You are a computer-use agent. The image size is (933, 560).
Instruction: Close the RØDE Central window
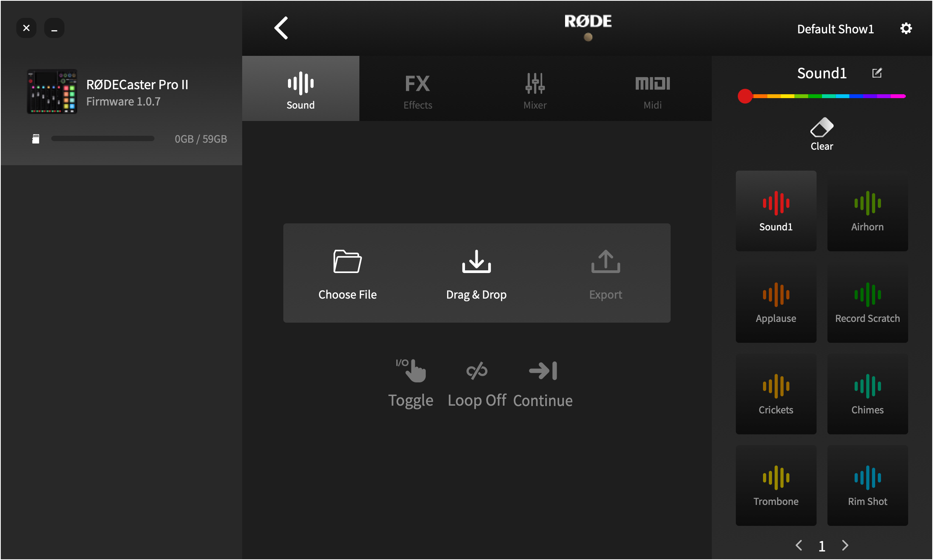[26, 28]
